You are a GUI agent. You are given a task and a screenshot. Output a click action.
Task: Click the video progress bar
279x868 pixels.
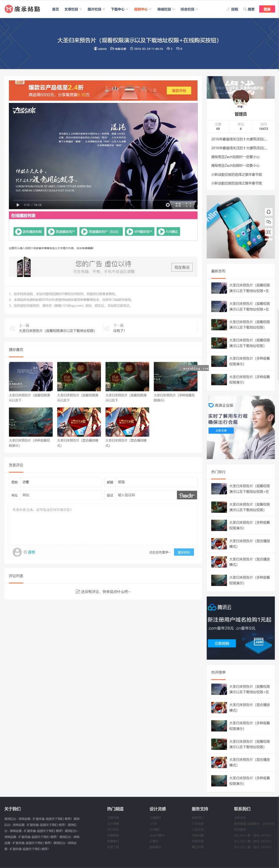tap(103, 201)
